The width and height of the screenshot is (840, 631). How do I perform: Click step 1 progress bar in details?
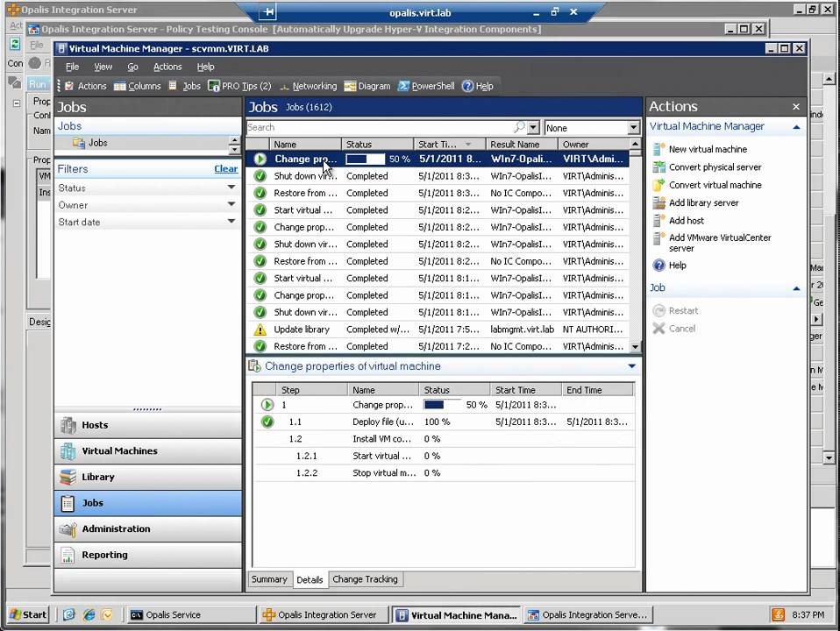(443, 405)
